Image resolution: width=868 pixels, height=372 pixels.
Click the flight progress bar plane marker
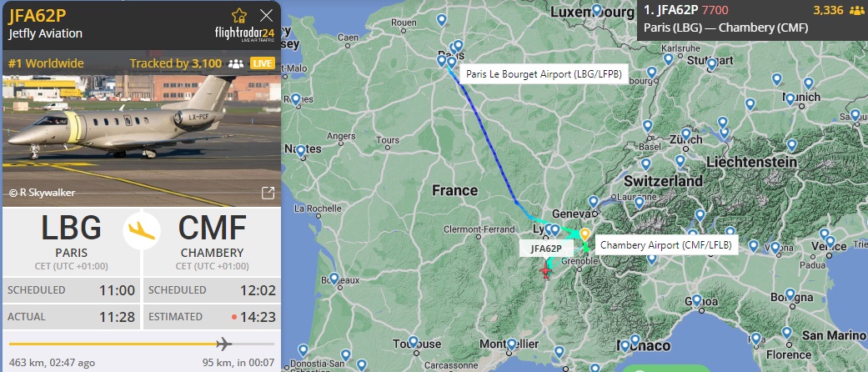click(223, 344)
